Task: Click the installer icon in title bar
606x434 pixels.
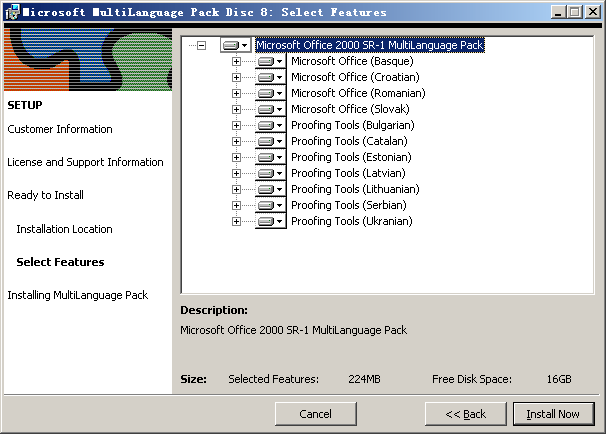Action: [x=11, y=12]
